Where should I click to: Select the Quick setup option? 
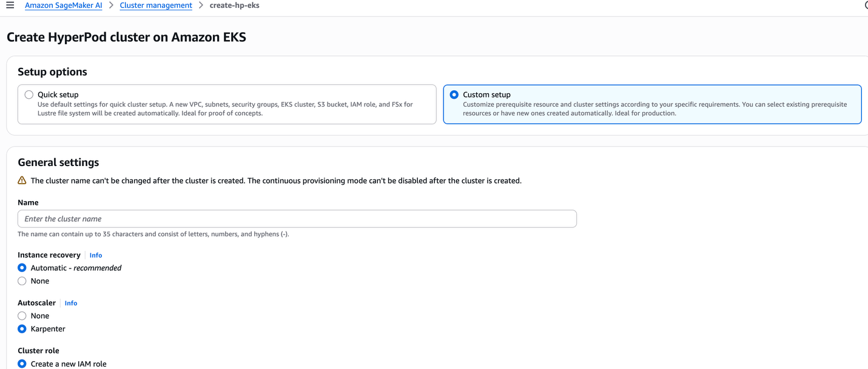coord(29,95)
